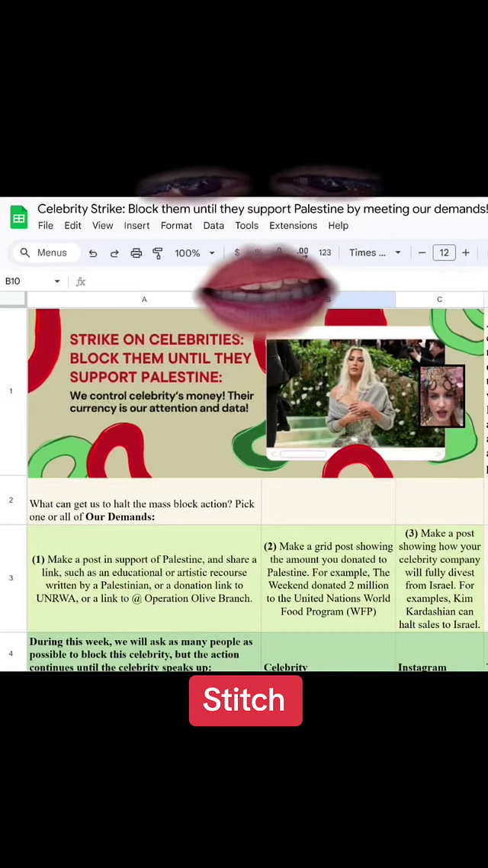Click the small flower-crown face thumbnail
The image size is (488, 868).
pos(442,396)
